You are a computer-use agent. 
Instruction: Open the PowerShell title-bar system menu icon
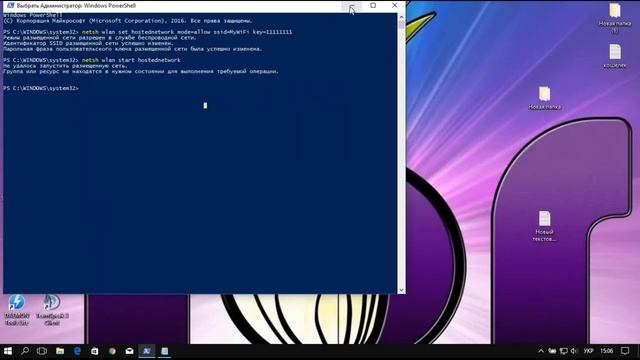(x=10, y=6)
